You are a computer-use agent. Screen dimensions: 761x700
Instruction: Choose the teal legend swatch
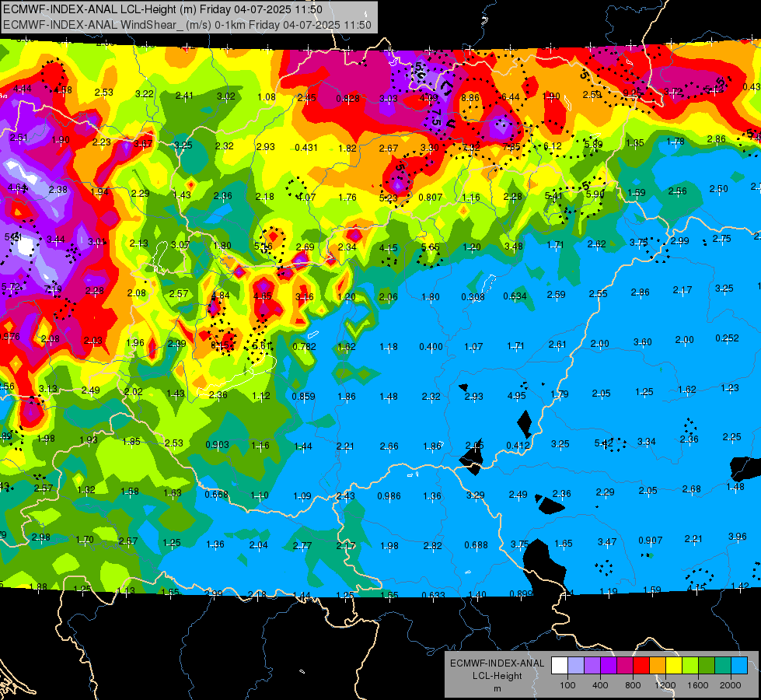coord(723,666)
